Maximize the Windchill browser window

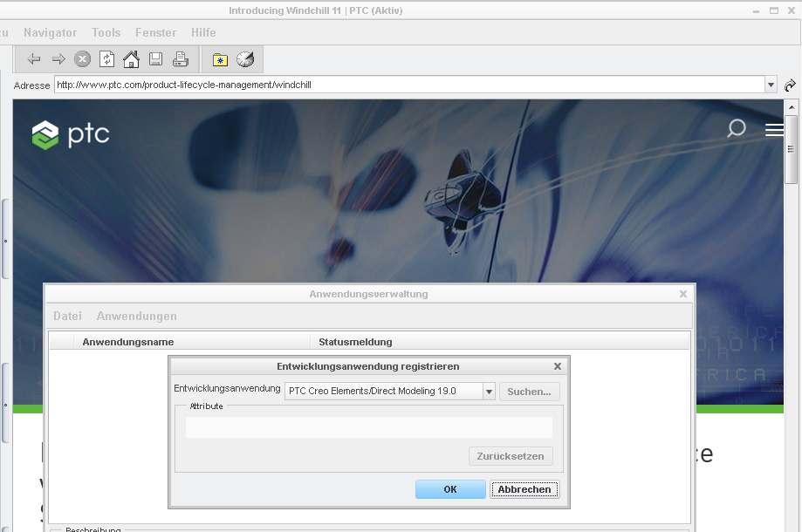coord(774,10)
